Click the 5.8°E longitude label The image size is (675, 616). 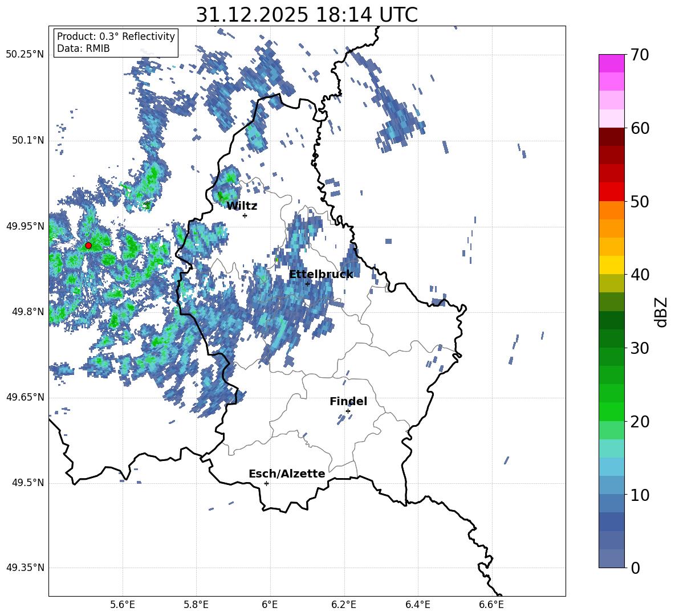196,605
